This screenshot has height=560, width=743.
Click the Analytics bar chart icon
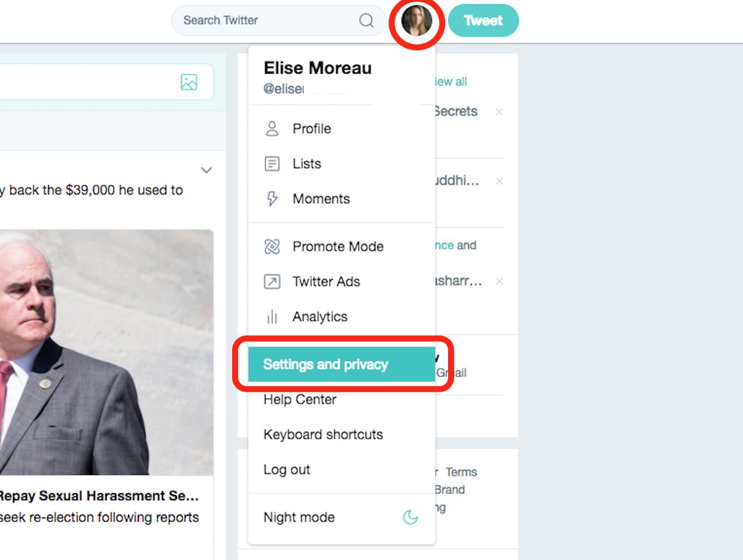pos(272,317)
